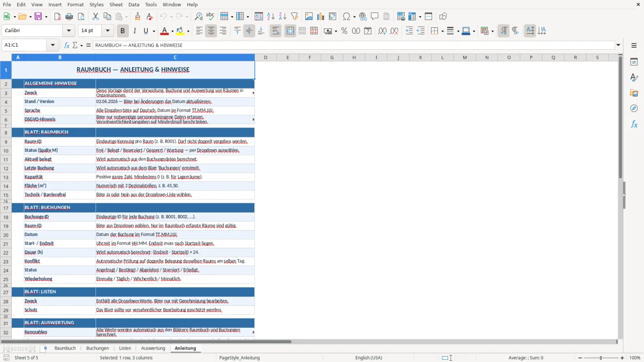644x362 pixels.
Task: Open the sidebar Properties panel
Action: [634, 62]
